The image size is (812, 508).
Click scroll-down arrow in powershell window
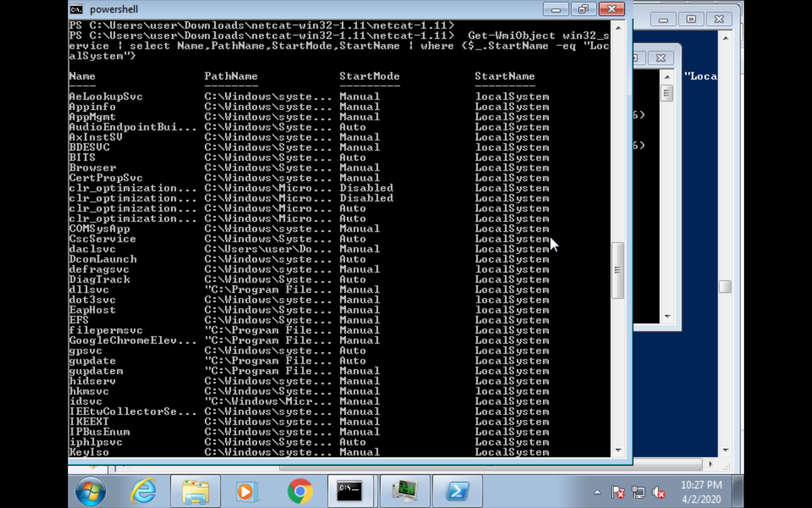pyautogui.click(x=619, y=450)
